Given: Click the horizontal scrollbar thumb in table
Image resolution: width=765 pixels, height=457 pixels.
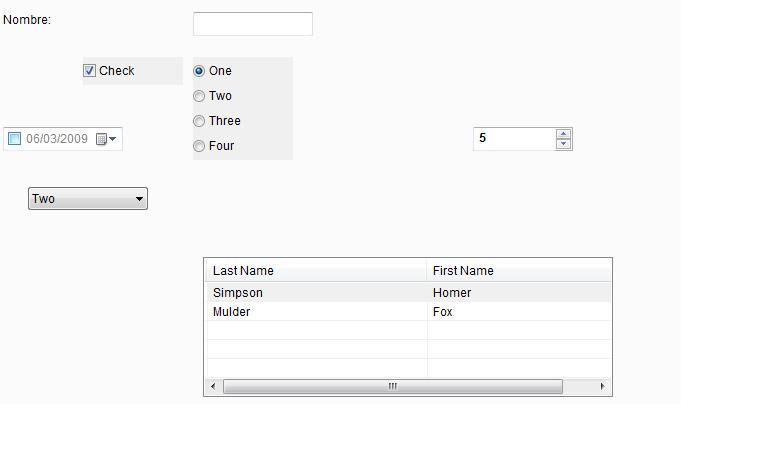Looking at the screenshot, I should pos(392,386).
